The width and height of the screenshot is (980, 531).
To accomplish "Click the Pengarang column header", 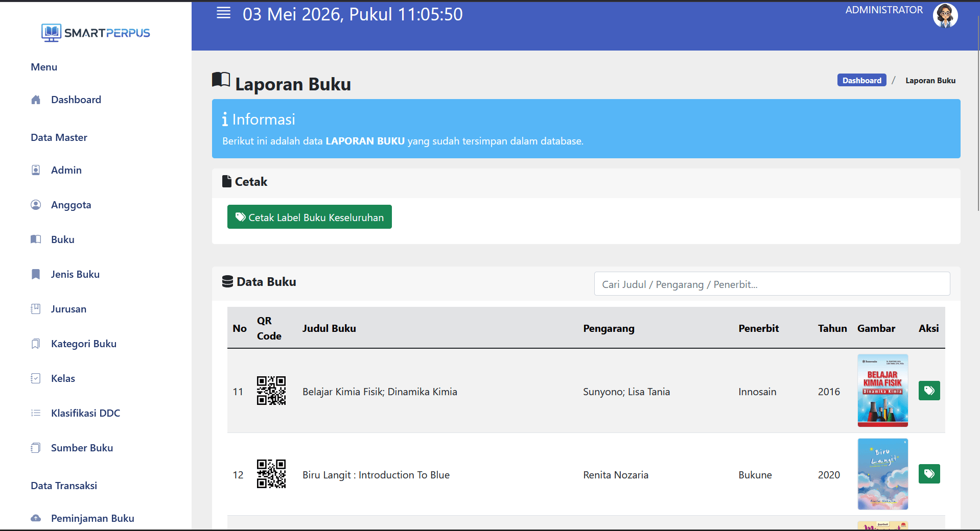I will [x=609, y=328].
